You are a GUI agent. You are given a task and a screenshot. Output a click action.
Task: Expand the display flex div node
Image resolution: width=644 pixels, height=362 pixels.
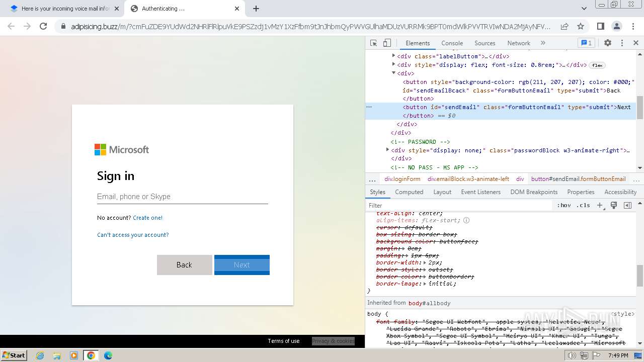[393, 64]
